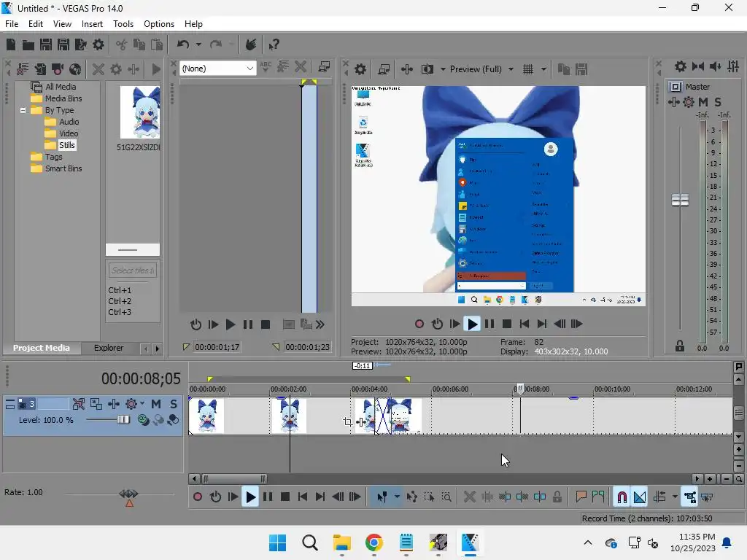Image resolution: width=747 pixels, height=560 pixels.
Task: Switch to the Project Media tab
Action: pos(42,348)
